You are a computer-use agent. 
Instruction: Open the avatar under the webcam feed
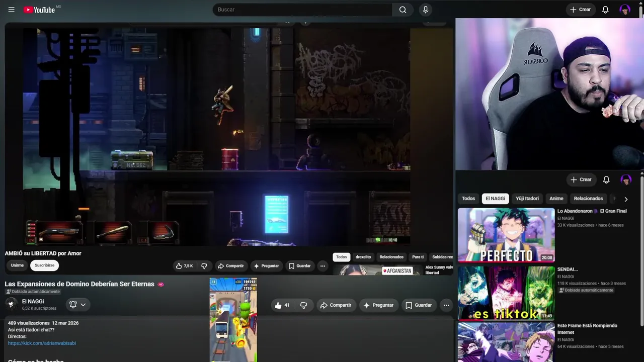(x=626, y=179)
